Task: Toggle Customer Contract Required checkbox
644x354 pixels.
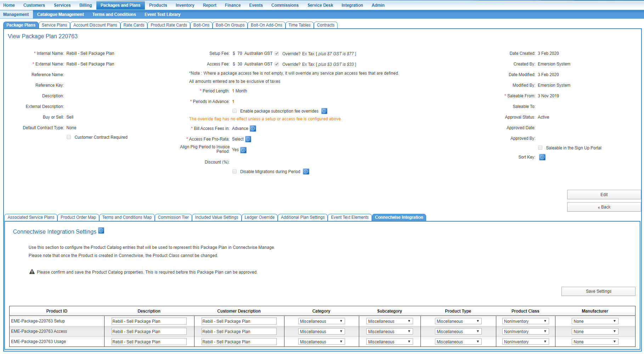Action: click(x=69, y=137)
